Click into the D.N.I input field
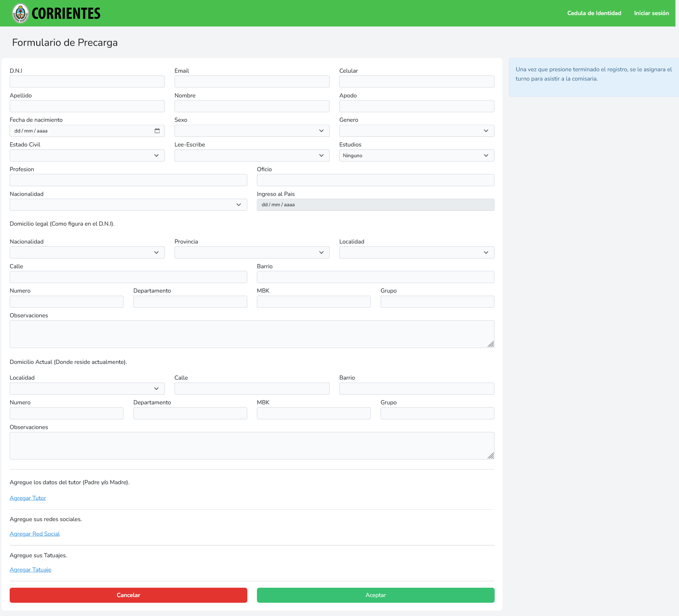The width and height of the screenshot is (679, 616). pyautogui.click(x=87, y=82)
